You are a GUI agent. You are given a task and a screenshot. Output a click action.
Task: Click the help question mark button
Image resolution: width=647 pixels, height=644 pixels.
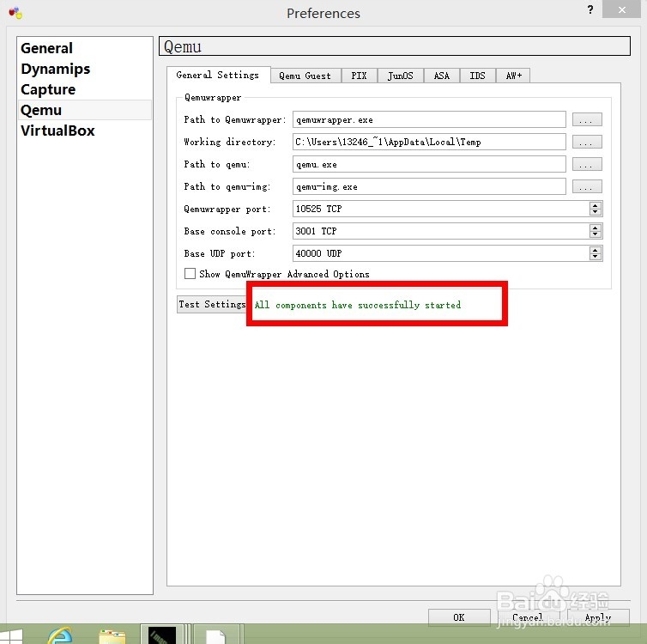click(x=590, y=9)
